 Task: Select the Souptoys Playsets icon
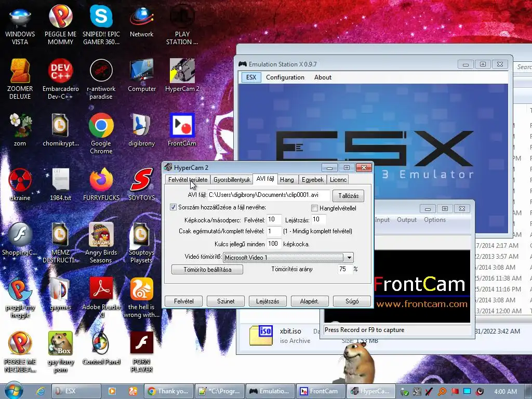[x=141, y=243]
